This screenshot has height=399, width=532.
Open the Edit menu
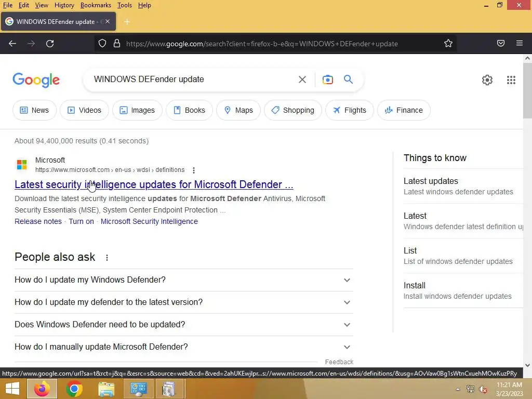coord(23,5)
